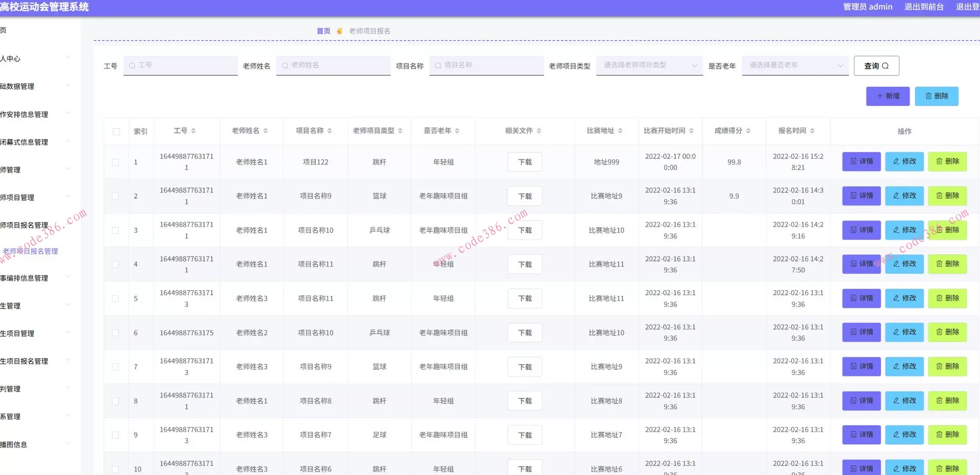The width and height of the screenshot is (980, 475).
Task: Expand the 闭幕式信息管理 sidebar menu
Action: coord(35,142)
